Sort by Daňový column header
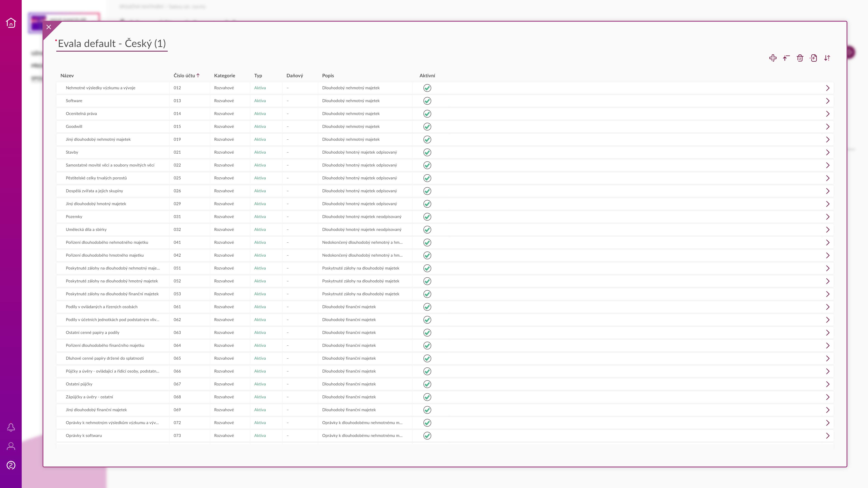 (295, 76)
